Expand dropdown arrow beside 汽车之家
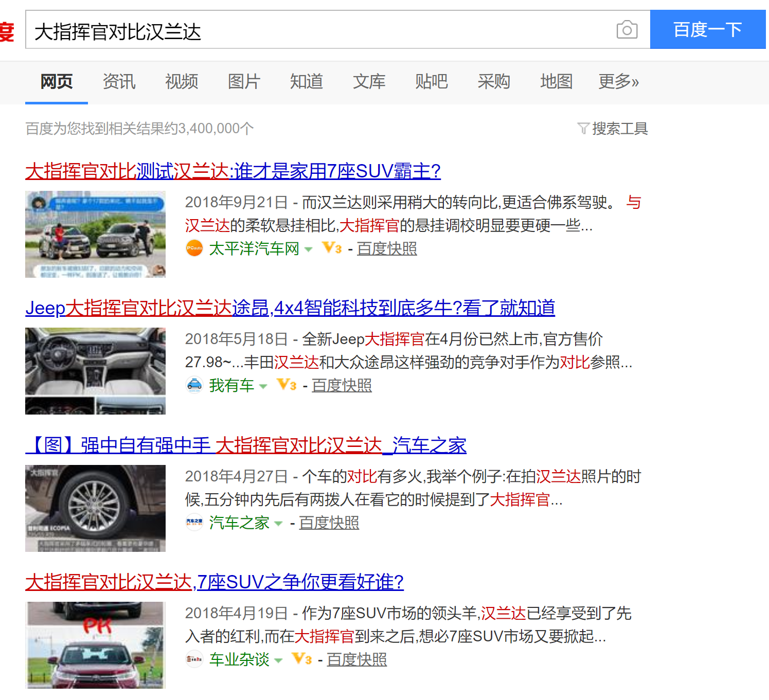 pos(278,524)
